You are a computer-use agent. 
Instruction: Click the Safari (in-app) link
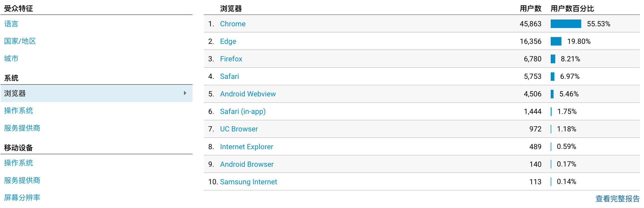point(243,111)
